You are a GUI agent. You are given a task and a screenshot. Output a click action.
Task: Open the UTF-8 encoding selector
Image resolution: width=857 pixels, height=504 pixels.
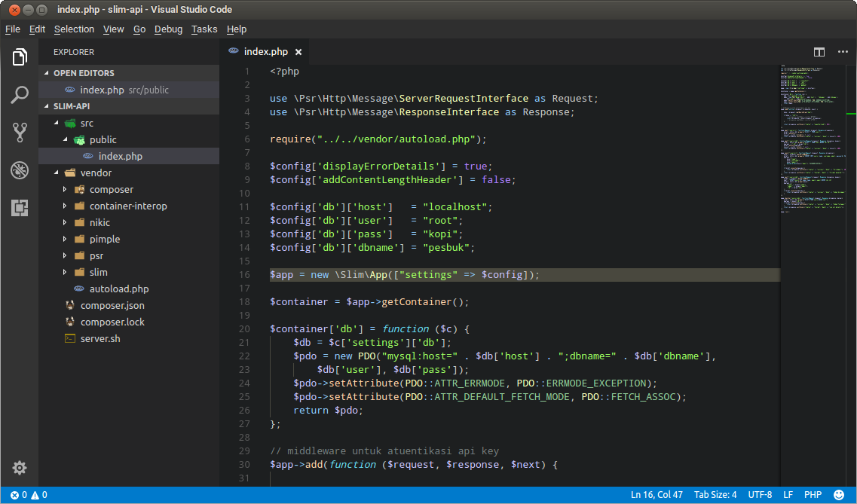(761, 495)
